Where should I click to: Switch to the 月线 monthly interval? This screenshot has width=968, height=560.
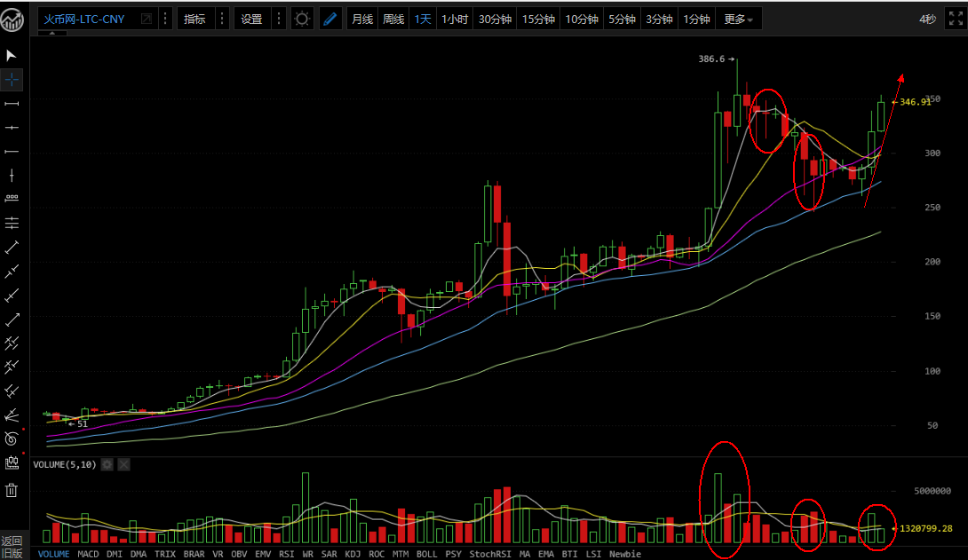click(362, 20)
